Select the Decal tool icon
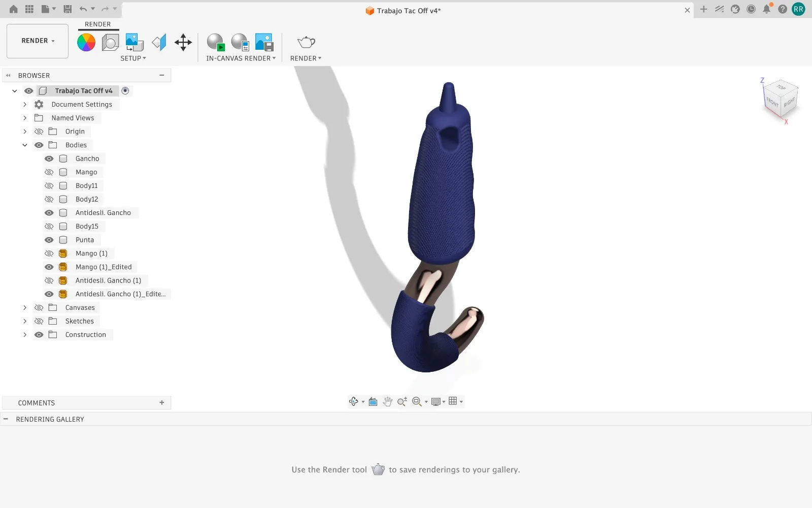 pos(134,42)
